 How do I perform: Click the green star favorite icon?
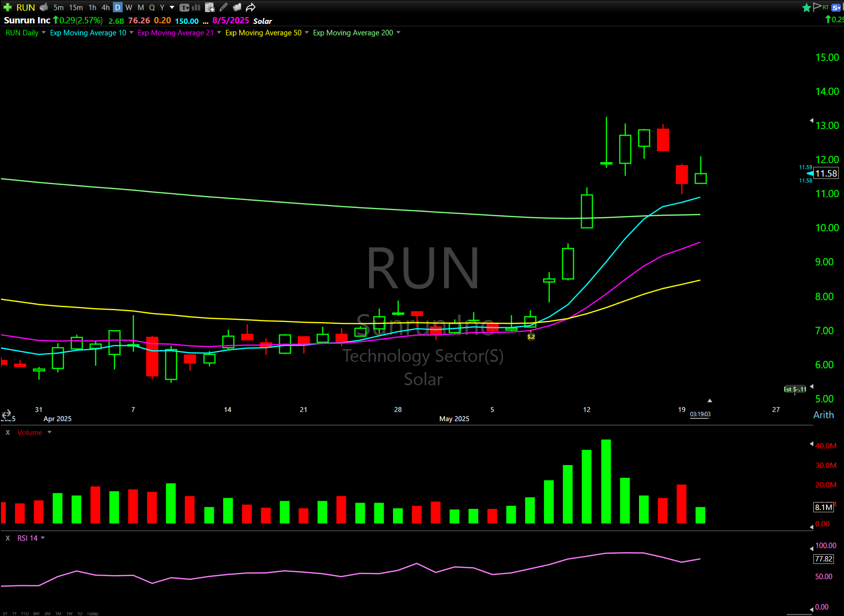coord(806,7)
